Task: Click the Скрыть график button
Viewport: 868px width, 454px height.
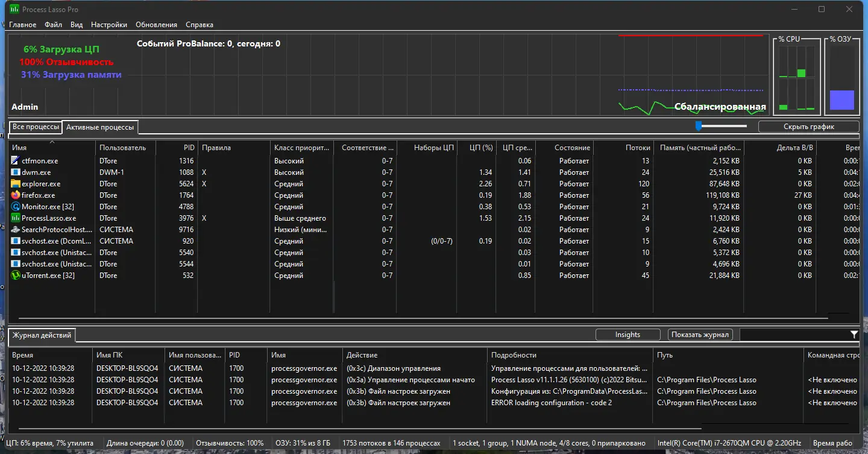Action: (x=808, y=127)
